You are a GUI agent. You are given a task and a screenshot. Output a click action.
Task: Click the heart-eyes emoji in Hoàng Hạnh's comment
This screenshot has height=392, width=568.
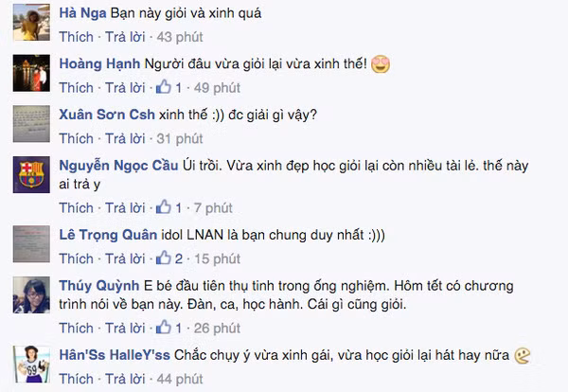[381, 64]
